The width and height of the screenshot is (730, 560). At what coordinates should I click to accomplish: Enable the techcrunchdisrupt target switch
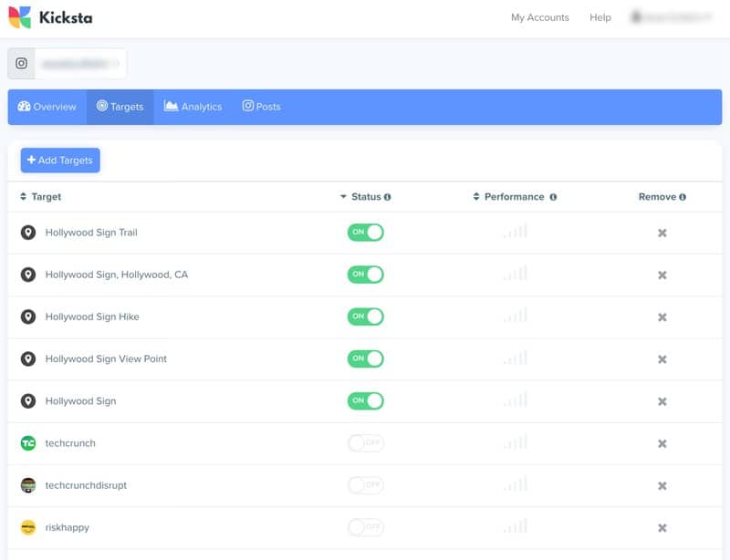click(366, 485)
